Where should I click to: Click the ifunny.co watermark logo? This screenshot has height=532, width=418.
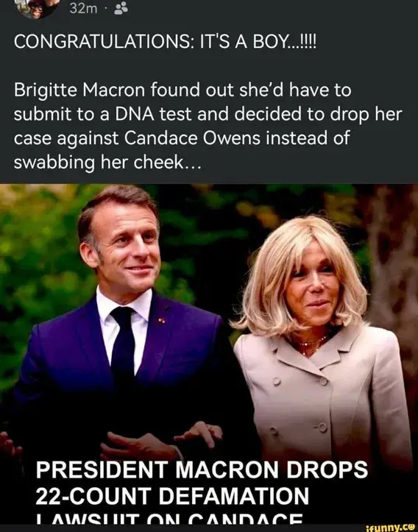[x=391, y=528]
